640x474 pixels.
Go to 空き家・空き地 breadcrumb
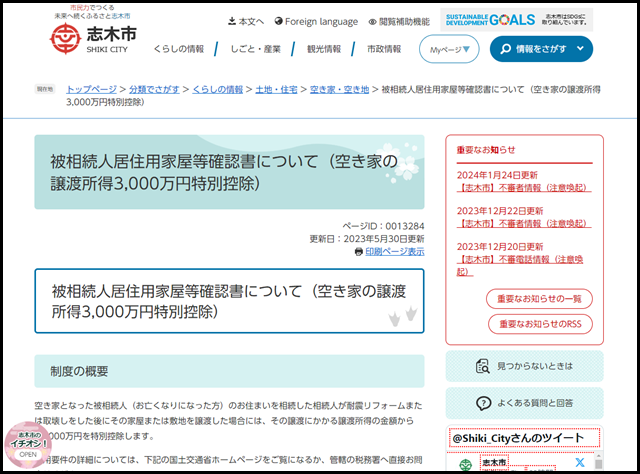coord(339,89)
